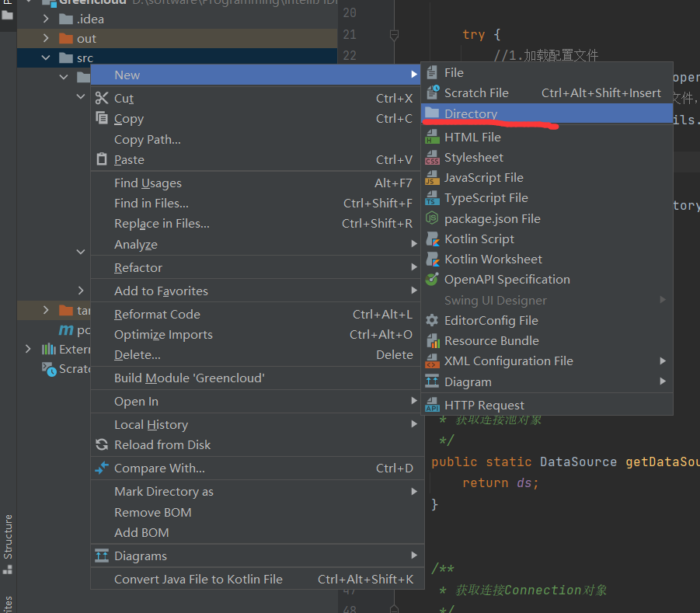Image resolution: width=700 pixels, height=613 pixels.
Task: Expand the External Libraries node
Action: coord(28,349)
